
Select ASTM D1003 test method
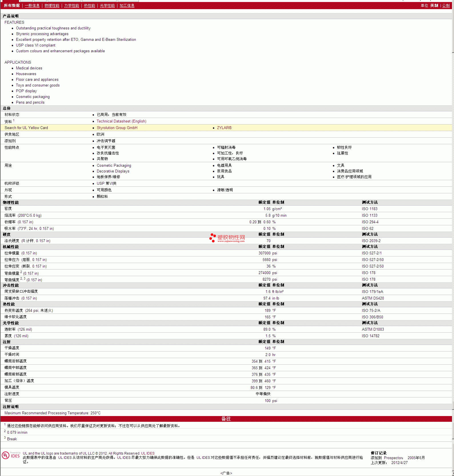coord(373,330)
